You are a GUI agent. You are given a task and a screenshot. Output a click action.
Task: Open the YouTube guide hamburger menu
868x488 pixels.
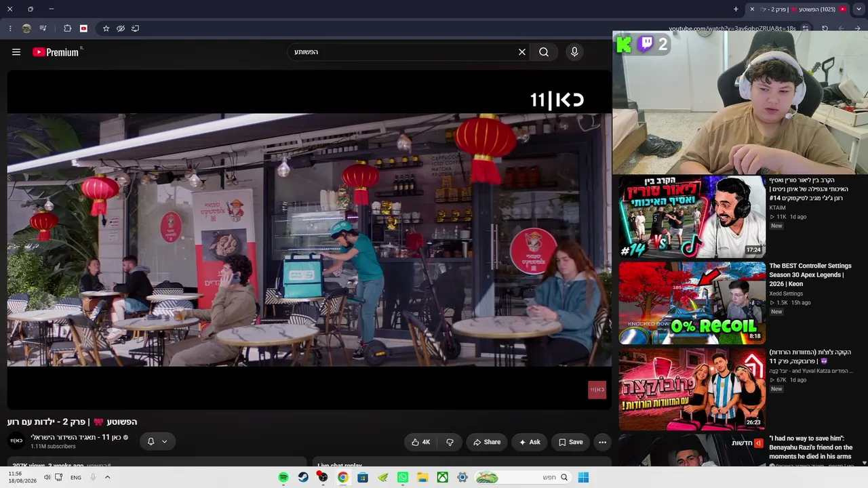tap(16, 52)
